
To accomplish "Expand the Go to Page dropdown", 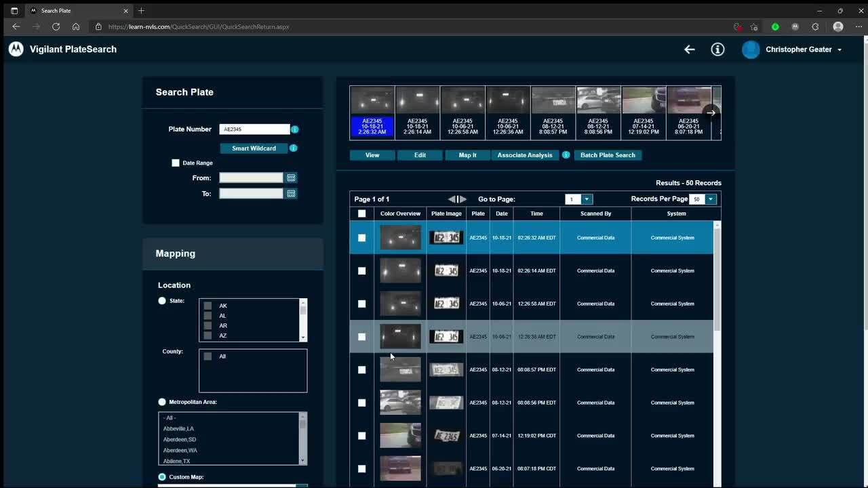I will 587,199.
